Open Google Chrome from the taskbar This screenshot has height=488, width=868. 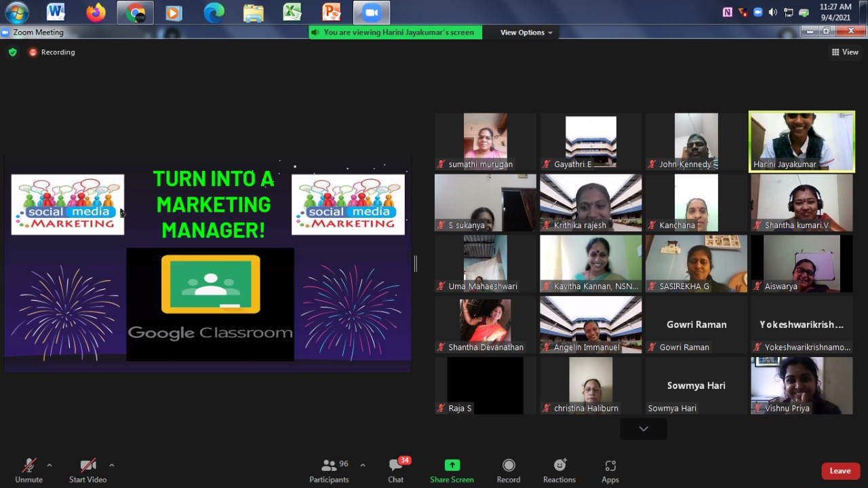(135, 12)
